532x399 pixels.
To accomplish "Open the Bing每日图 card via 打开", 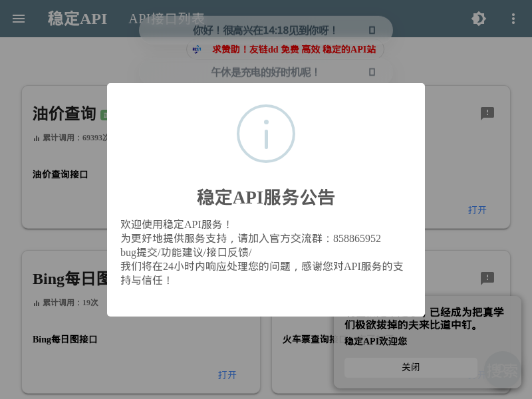I will point(227,375).
